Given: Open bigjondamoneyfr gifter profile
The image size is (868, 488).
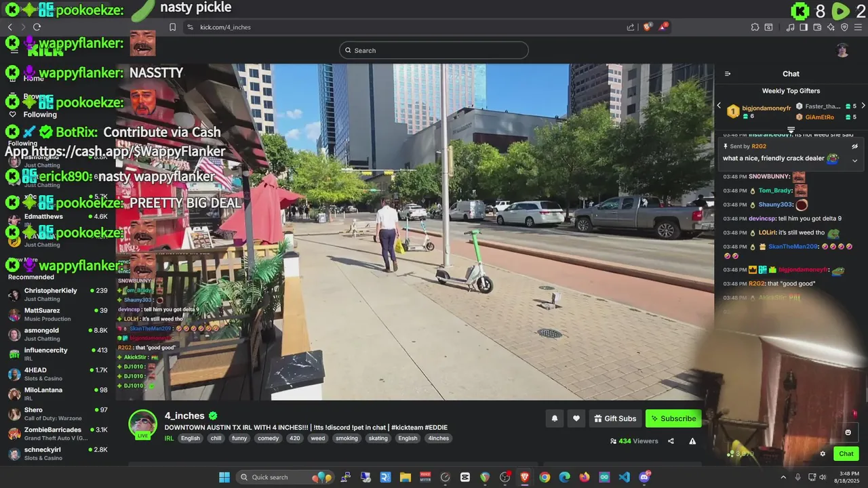Looking at the screenshot, I should tap(766, 108).
